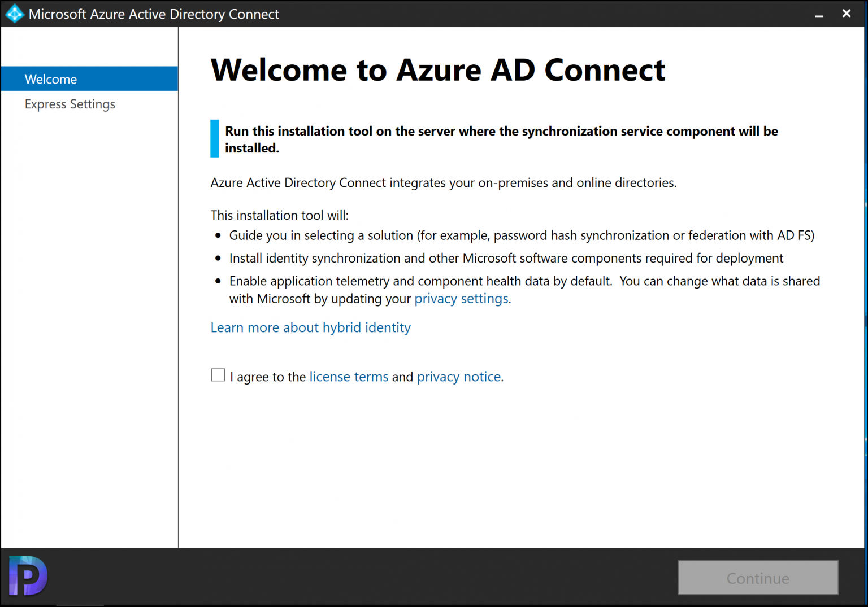Open the privacy notice link
The height and width of the screenshot is (607, 868).
point(458,377)
